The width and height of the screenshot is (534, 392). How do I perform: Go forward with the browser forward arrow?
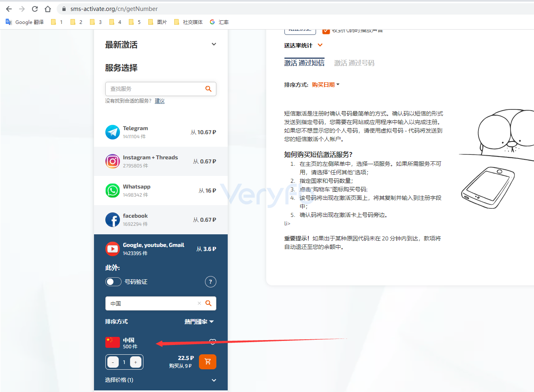pyautogui.click(x=22, y=9)
